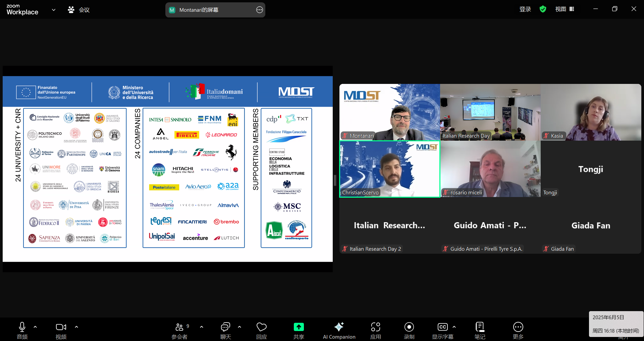Screen dimensions: 644x341
Task: Click muted mic icon on Kasia's tile
Action: tap(546, 136)
